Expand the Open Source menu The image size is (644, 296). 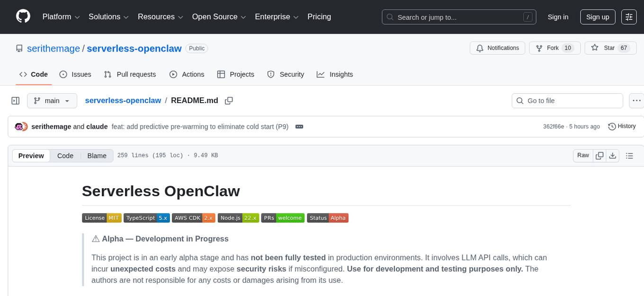(218, 17)
